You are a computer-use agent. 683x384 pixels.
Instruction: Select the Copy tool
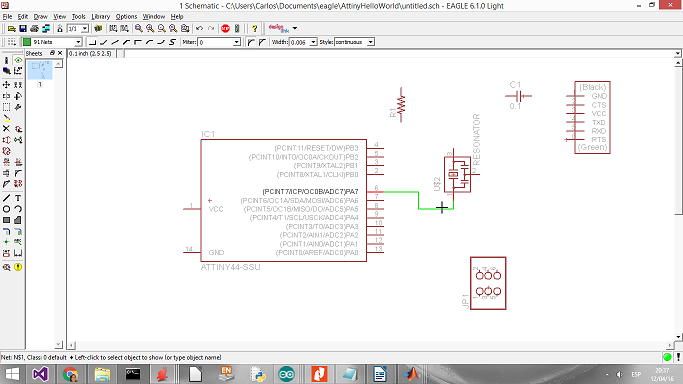(18, 85)
